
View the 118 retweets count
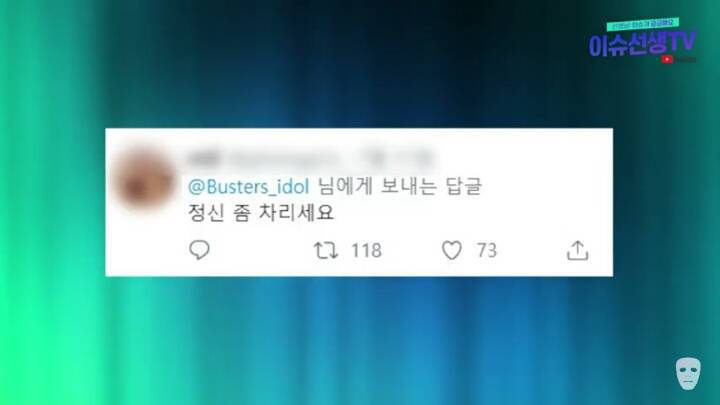(366, 251)
